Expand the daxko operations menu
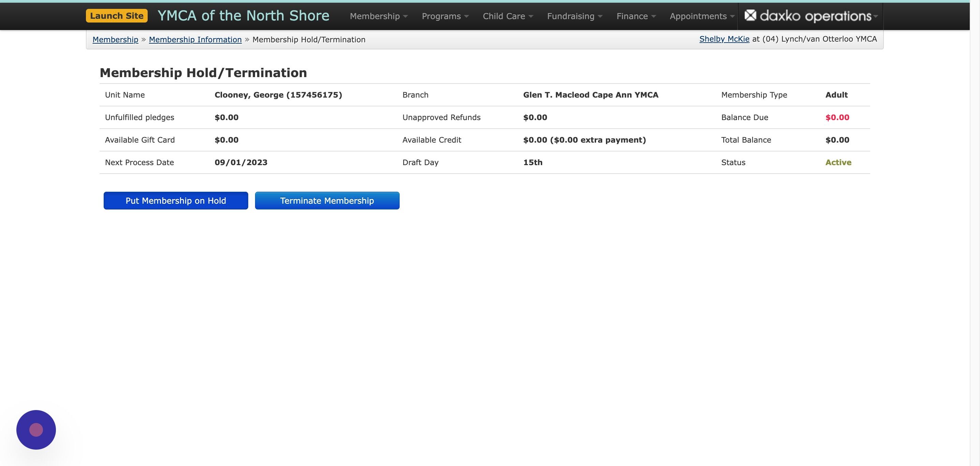 811,16
